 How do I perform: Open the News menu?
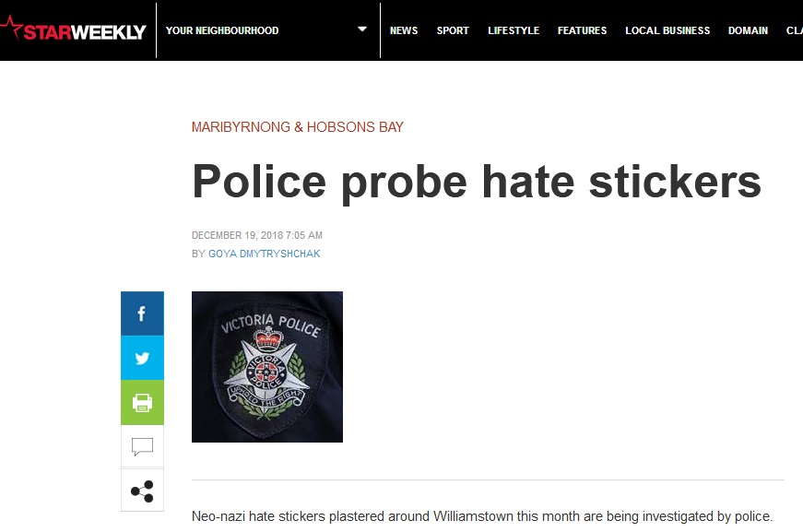404,30
